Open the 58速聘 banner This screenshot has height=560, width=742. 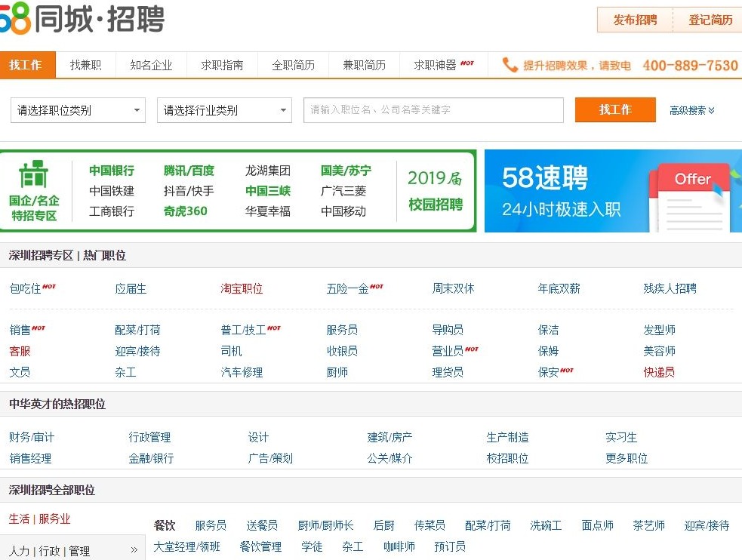click(x=613, y=191)
